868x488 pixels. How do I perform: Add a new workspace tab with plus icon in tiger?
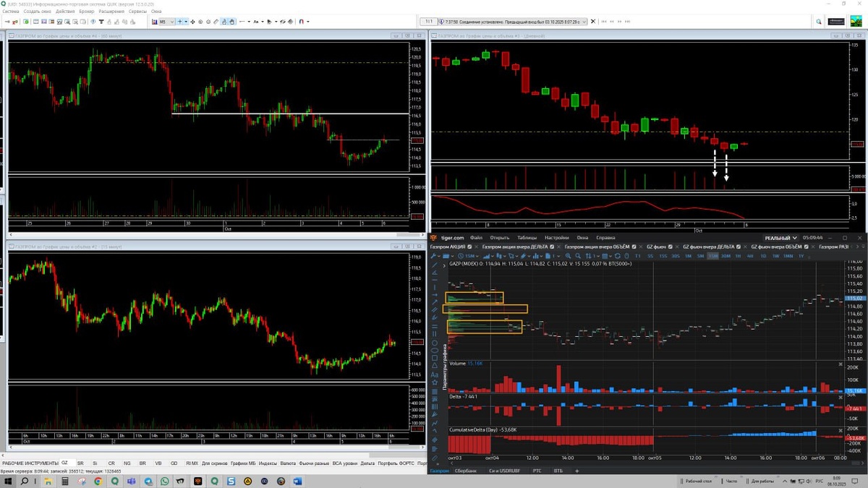[x=577, y=471]
